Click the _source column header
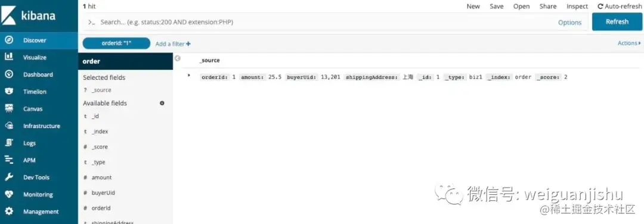 [209, 60]
